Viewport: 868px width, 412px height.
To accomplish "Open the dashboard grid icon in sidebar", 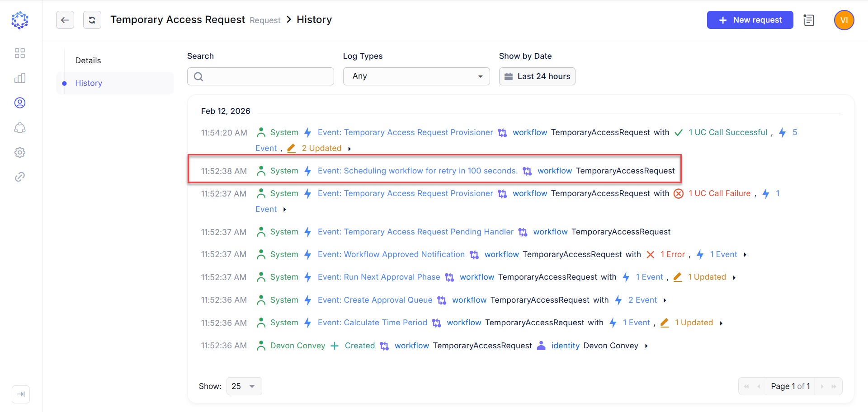I will 20,53.
